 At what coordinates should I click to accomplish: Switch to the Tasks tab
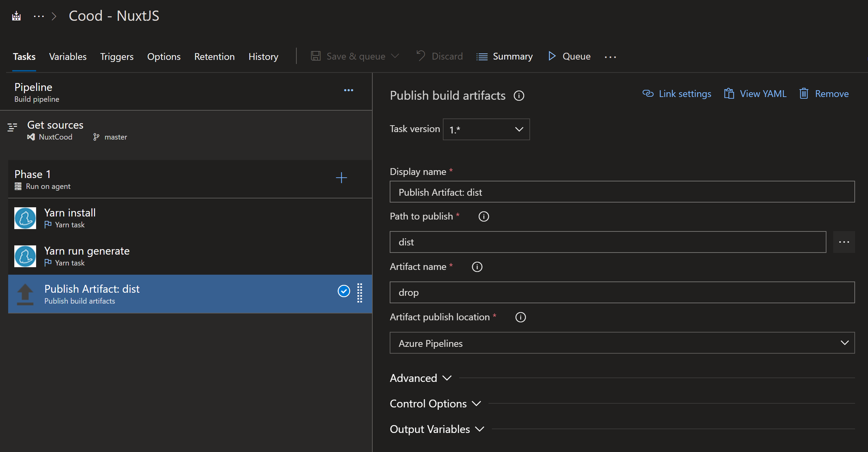(24, 56)
